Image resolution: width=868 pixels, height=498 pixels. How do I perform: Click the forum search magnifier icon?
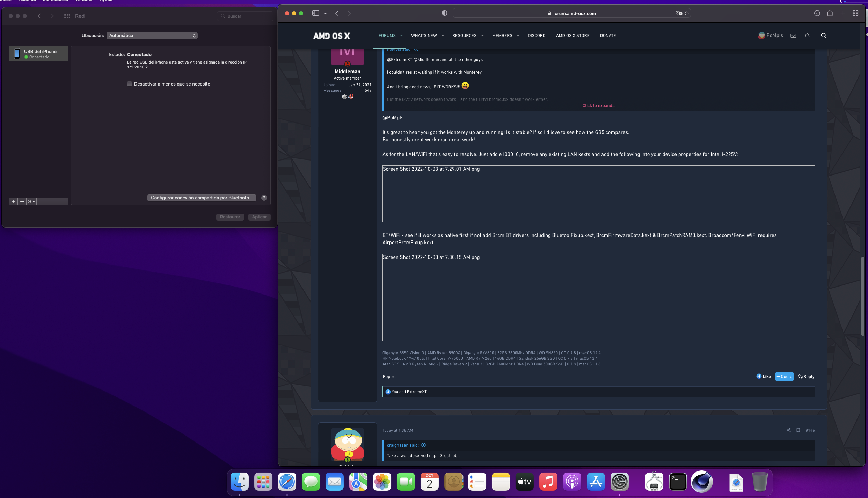(824, 36)
